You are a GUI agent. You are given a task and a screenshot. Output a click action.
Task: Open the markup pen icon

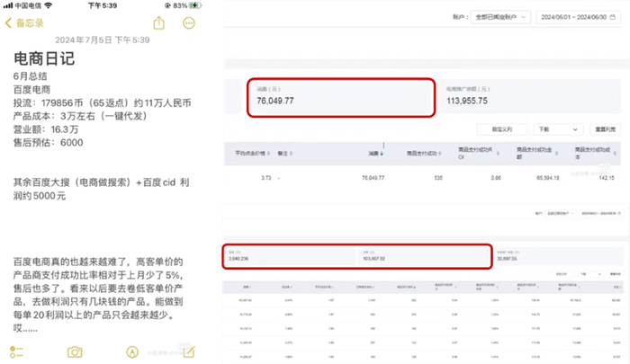(x=132, y=352)
